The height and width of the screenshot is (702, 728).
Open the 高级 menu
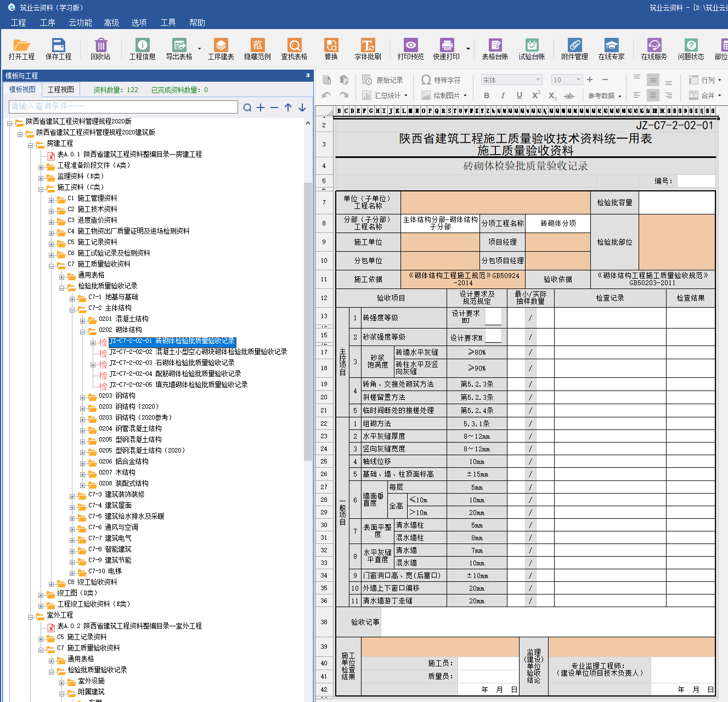point(111,22)
